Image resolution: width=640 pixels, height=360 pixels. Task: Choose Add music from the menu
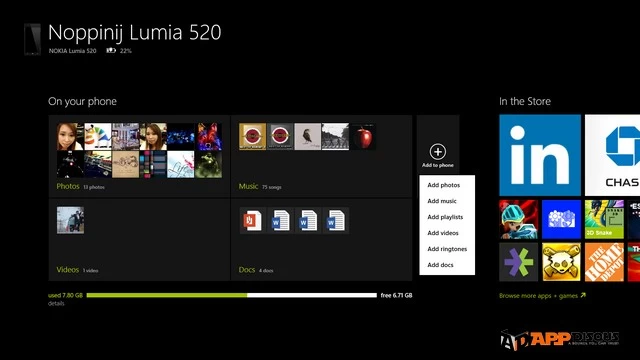442,201
